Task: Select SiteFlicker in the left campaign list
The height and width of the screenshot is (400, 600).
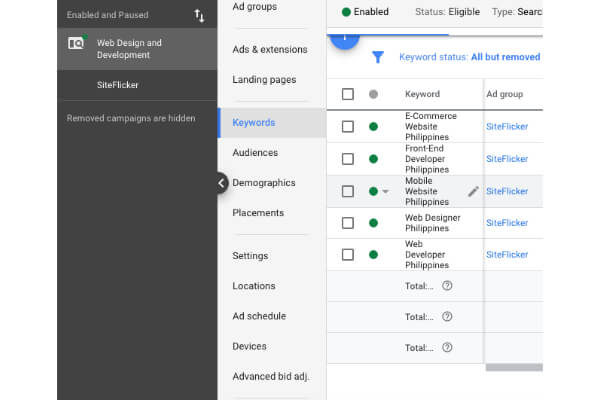Action: (x=118, y=85)
